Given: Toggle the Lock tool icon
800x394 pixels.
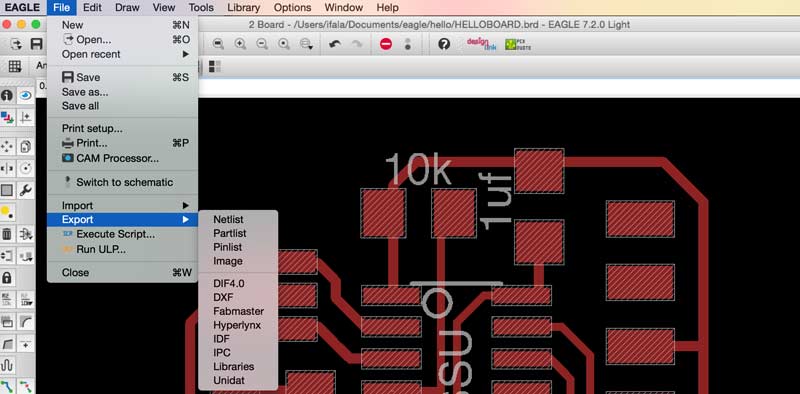Looking at the screenshot, I should [7, 278].
